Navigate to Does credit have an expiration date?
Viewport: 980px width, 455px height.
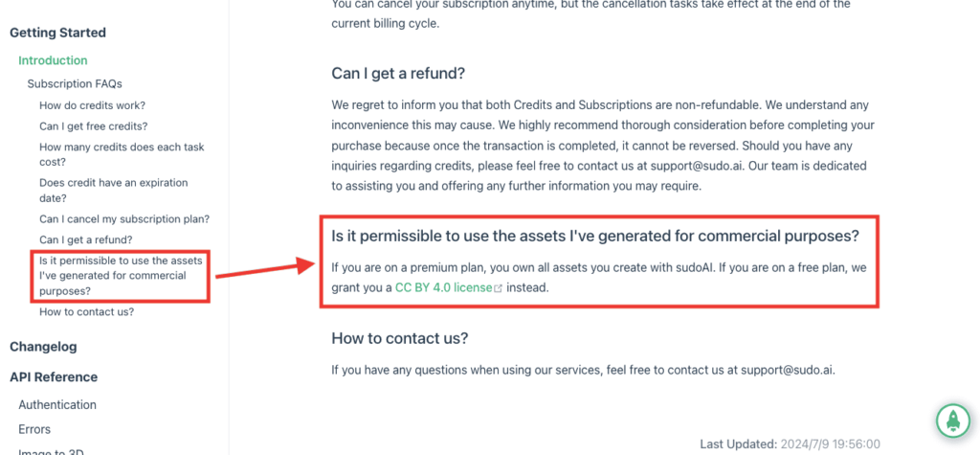[114, 191]
